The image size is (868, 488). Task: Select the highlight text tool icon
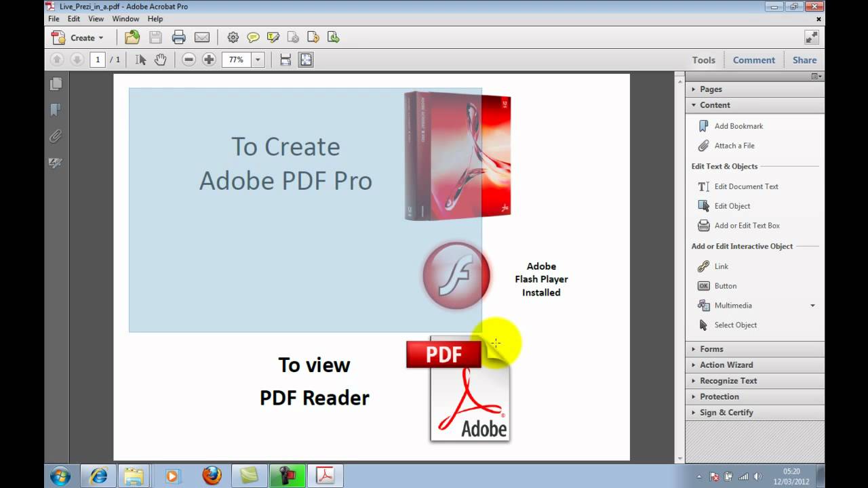(x=273, y=38)
